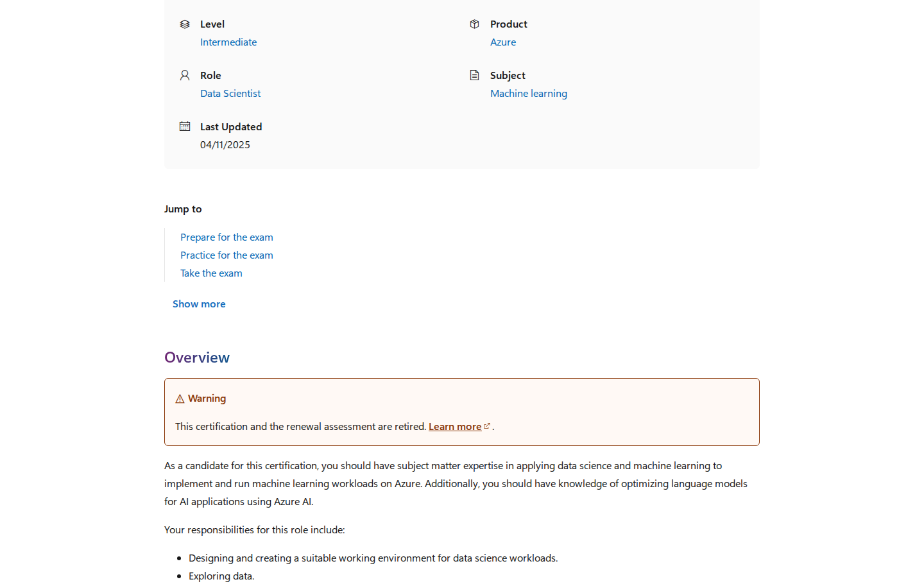The image size is (924, 584).
Task: Click the 04/11/2025 date value
Action: [225, 144]
